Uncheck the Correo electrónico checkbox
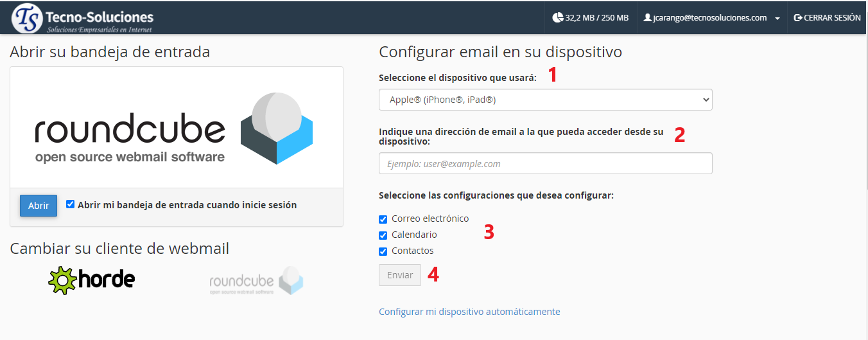The width and height of the screenshot is (868, 340). [x=383, y=219]
